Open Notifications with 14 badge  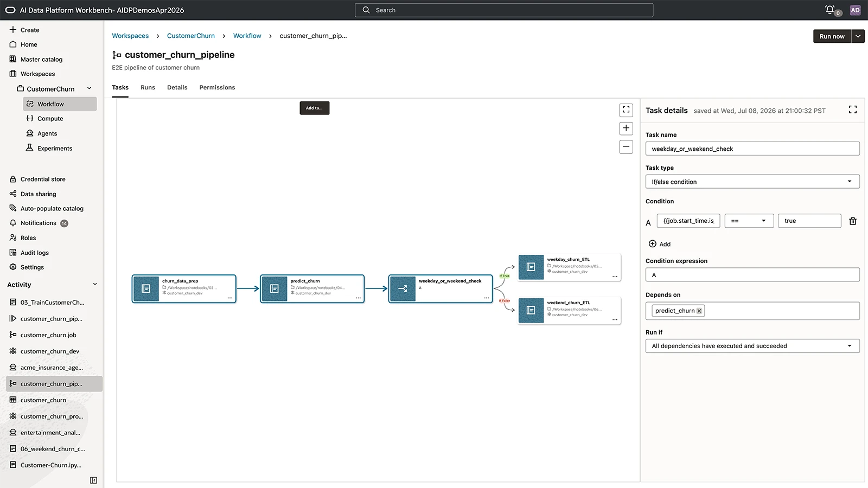[39, 223]
